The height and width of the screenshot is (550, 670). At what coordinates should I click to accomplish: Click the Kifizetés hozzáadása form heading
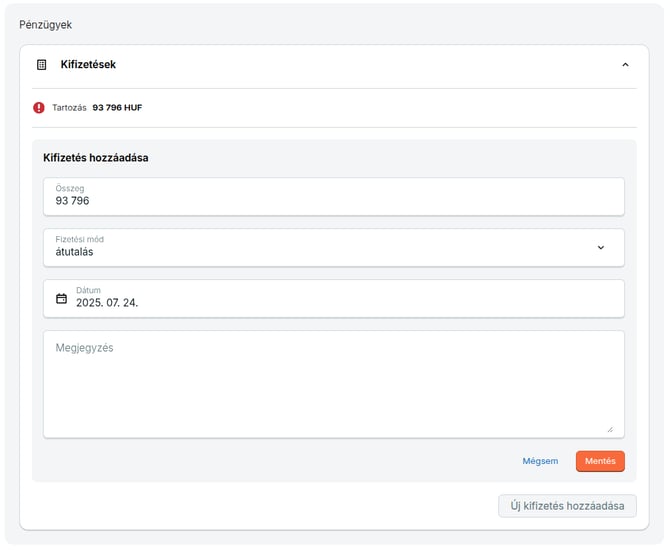96,157
